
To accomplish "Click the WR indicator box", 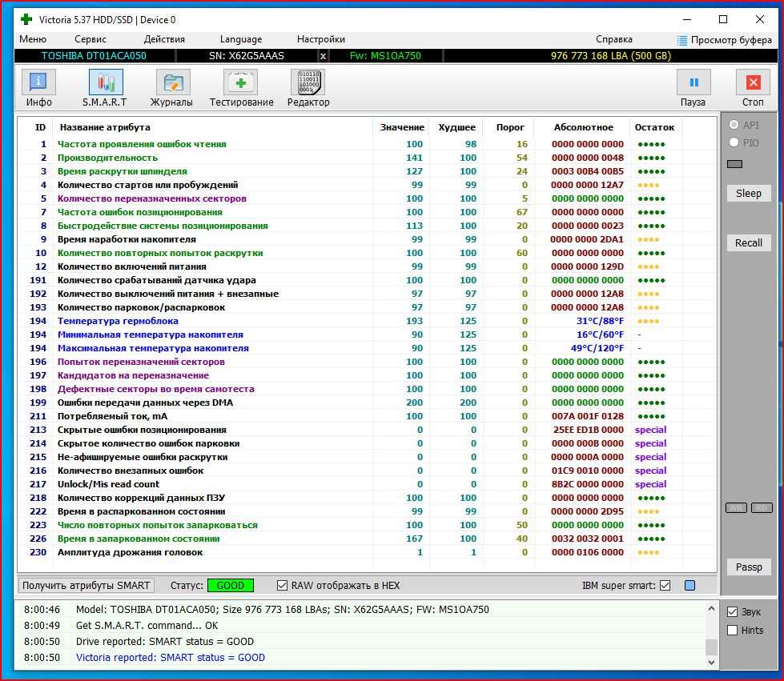I will click(x=736, y=508).
